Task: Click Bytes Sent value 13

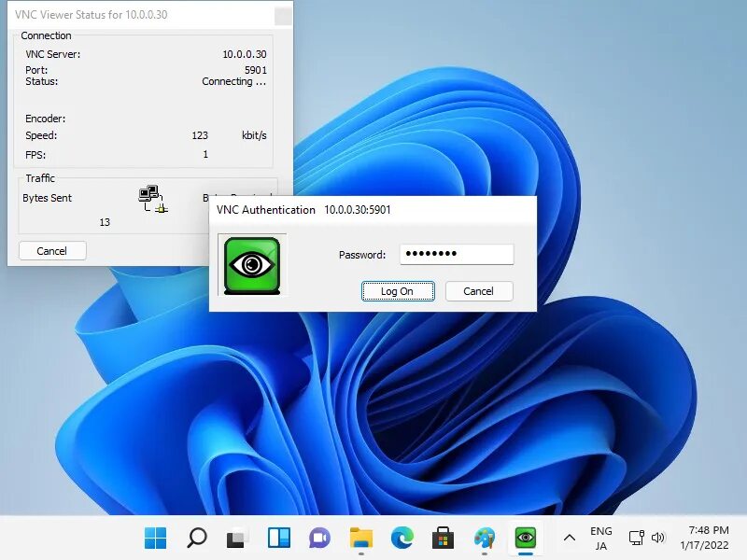Action: 105,222
